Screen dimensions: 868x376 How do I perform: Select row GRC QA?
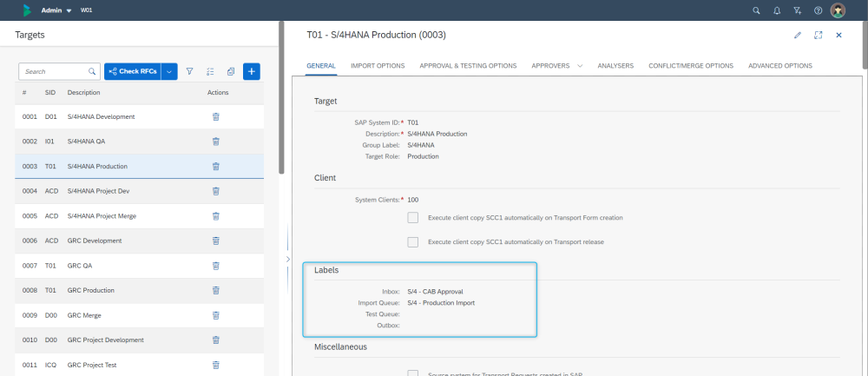click(140, 265)
